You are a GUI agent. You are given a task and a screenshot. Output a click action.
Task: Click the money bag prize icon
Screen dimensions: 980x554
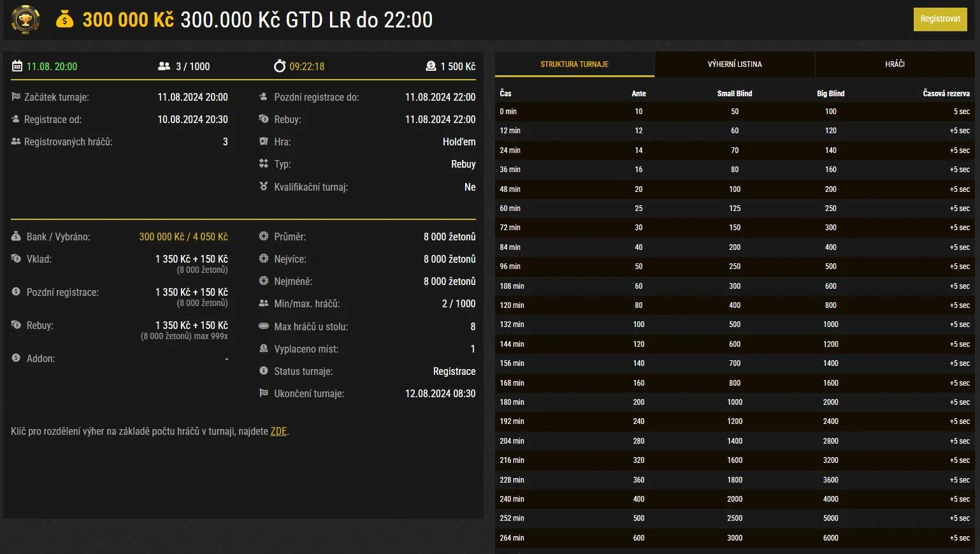(64, 20)
